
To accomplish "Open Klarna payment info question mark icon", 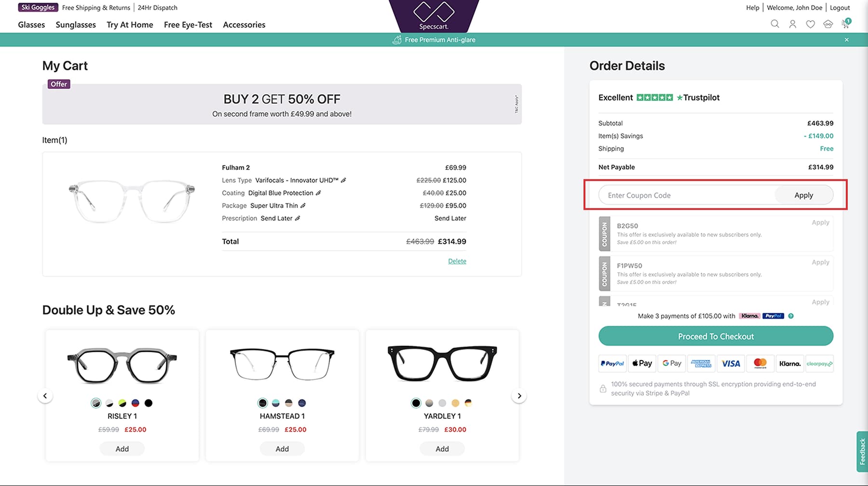I will click(790, 316).
